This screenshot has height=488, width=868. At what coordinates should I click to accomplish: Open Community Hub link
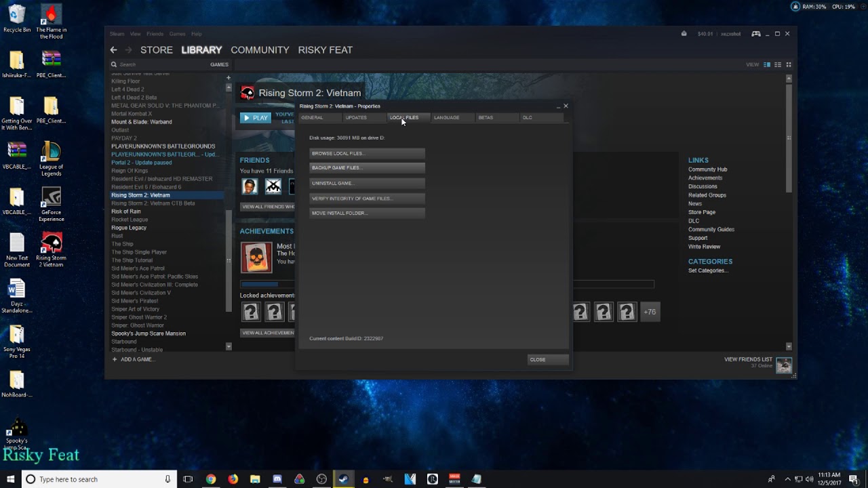coord(708,169)
